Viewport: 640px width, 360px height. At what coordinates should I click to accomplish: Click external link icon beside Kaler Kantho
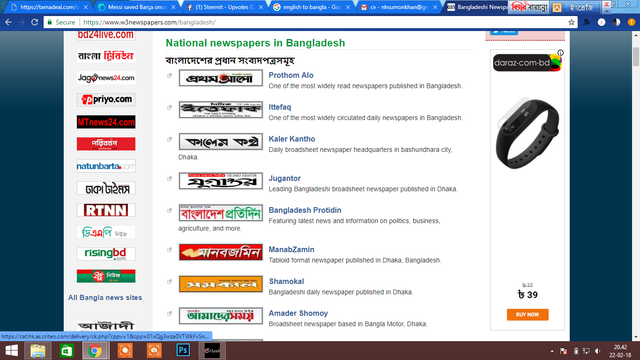(x=169, y=139)
